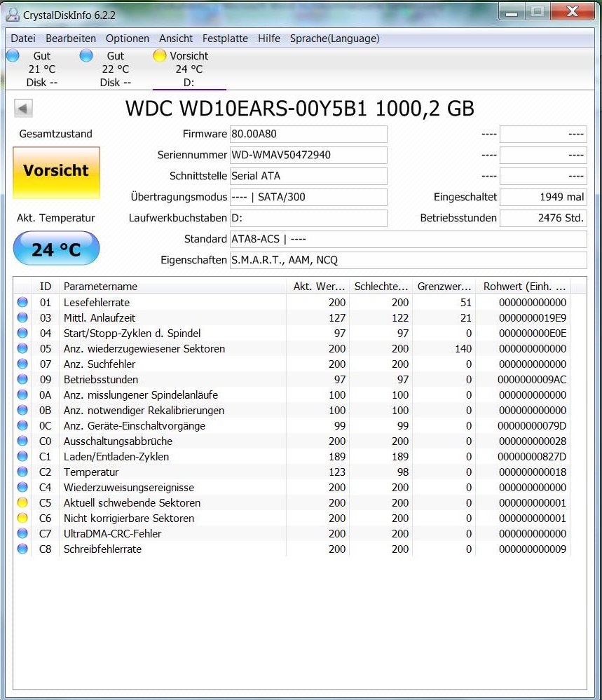Select the Vorsicht disk D: tab
602x700 pixels.
coord(189,69)
